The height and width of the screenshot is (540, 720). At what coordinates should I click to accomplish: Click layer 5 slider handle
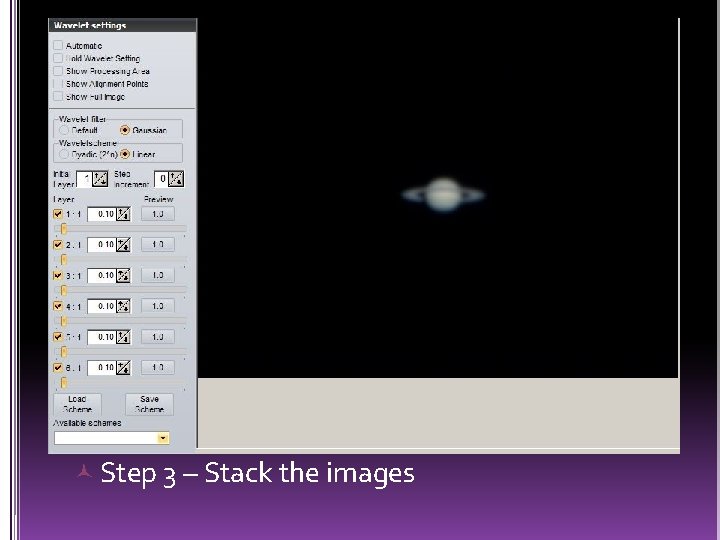[x=63, y=352]
